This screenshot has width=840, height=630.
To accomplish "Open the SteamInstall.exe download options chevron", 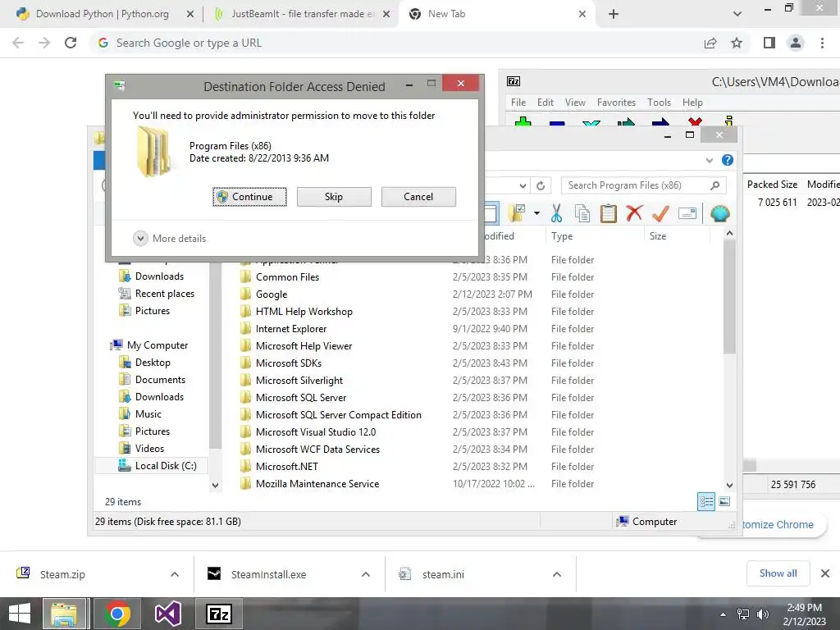I will click(x=366, y=574).
